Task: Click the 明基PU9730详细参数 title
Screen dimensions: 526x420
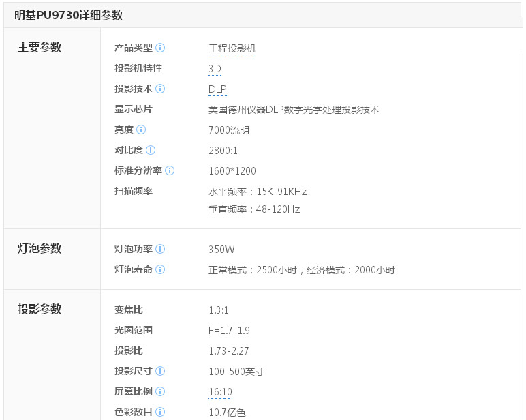Action: click(68, 15)
